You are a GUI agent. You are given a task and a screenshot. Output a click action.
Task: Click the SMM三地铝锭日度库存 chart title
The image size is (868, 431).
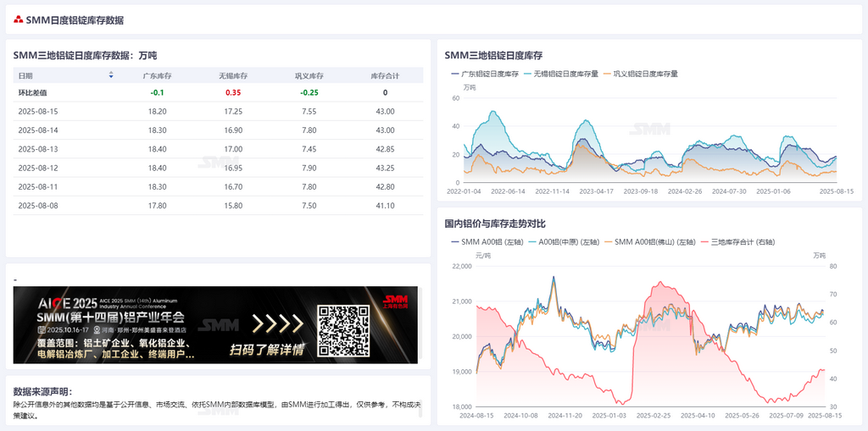[493, 55]
